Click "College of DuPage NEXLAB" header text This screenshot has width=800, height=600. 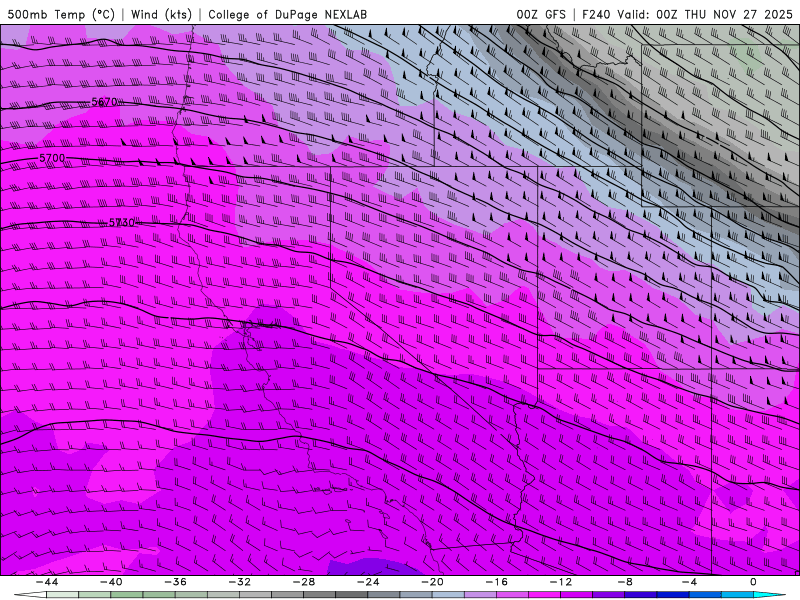click(x=287, y=14)
